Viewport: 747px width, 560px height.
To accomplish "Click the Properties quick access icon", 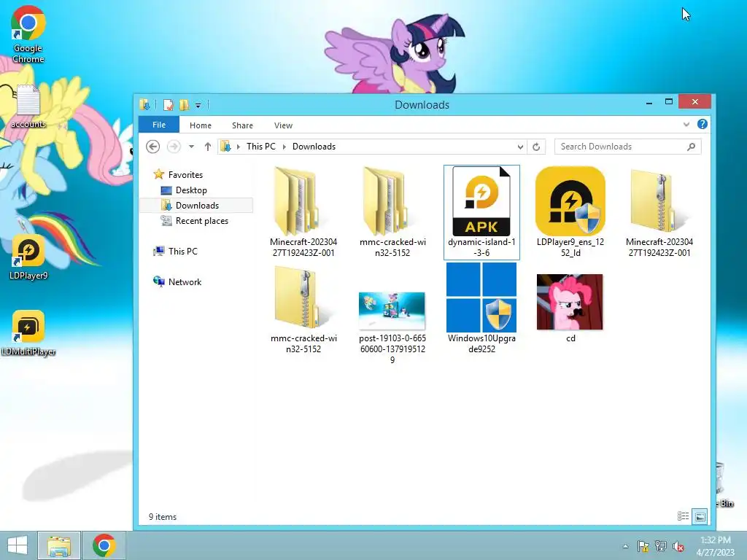I will pos(169,105).
